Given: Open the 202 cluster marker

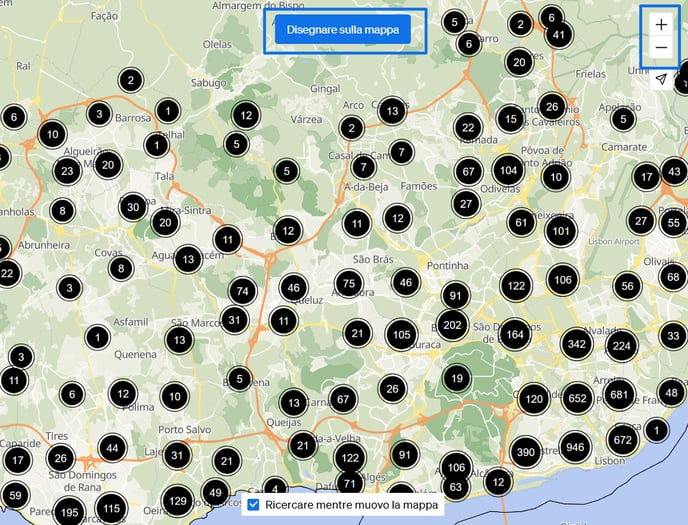Looking at the screenshot, I should [x=452, y=325].
